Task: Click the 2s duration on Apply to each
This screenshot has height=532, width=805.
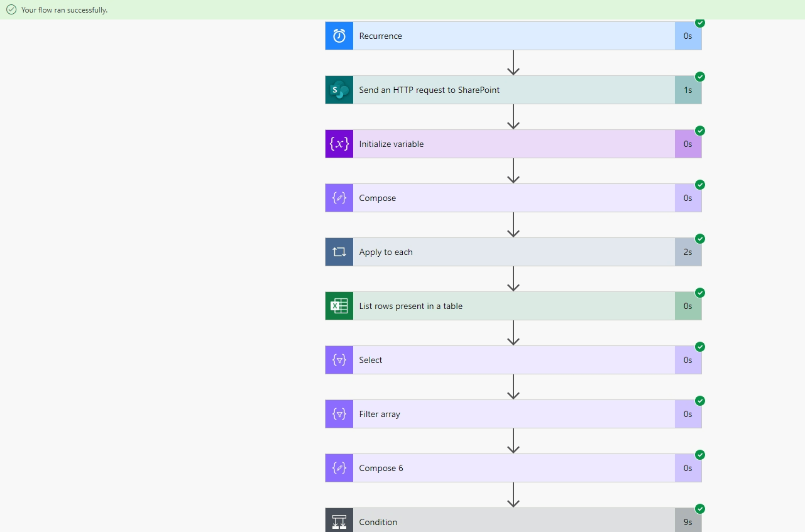Action: coord(688,252)
